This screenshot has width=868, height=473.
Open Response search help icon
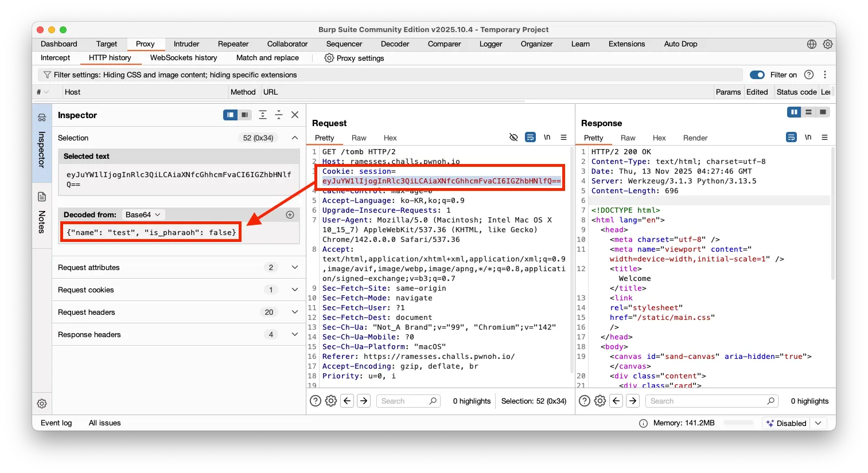pyautogui.click(x=585, y=401)
